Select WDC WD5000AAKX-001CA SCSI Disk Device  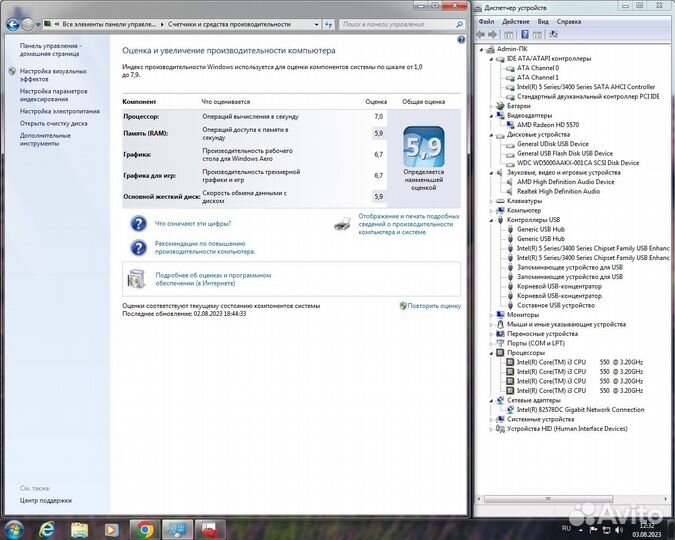[578, 163]
